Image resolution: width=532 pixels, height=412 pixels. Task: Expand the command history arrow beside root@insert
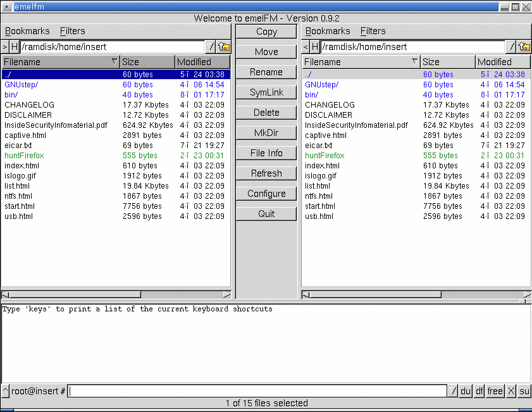[6, 391]
